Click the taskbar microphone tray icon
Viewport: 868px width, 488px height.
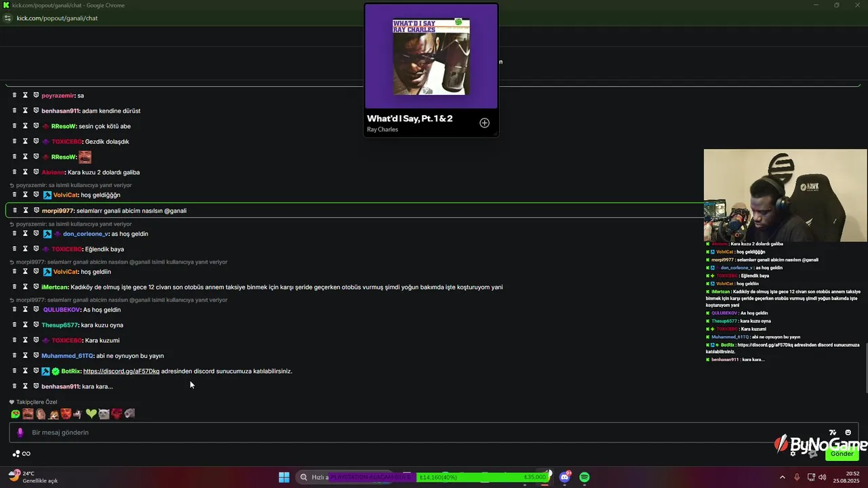[x=797, y=477]
